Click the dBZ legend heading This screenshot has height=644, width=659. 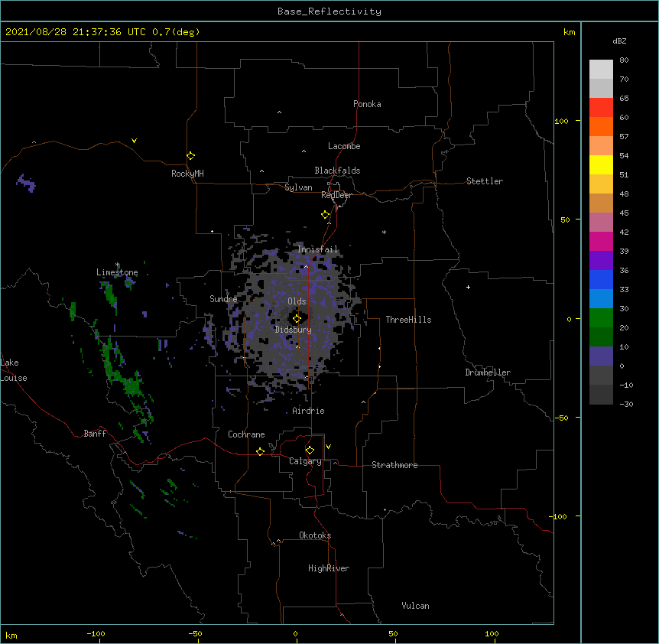(x=619, y=41)
